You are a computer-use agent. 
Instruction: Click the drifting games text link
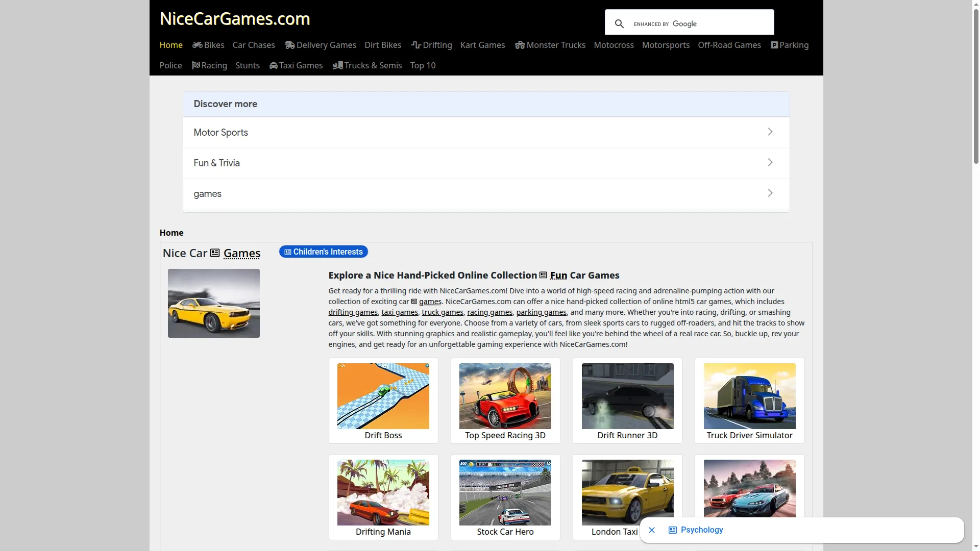tap(353, 312)
